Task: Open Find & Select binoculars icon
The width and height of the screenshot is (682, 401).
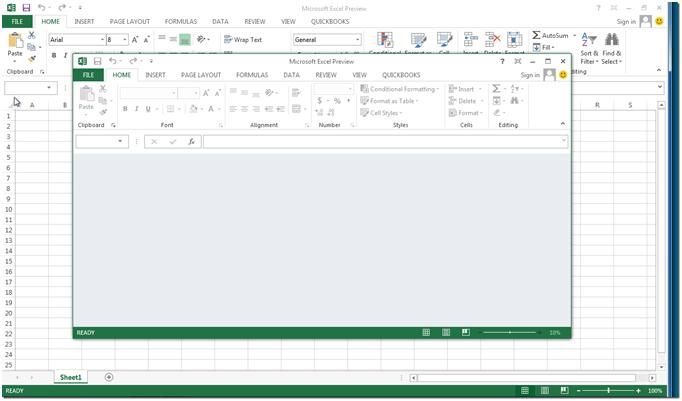Action: tap(611, 40)
